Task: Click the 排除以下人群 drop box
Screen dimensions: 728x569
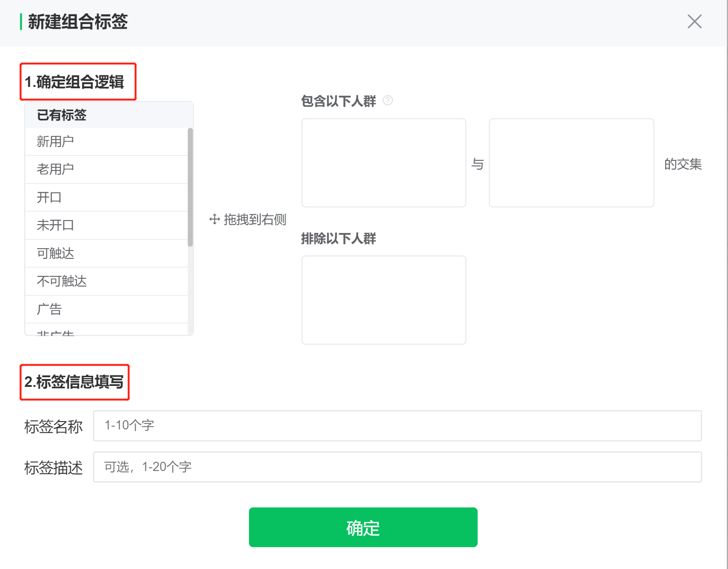Action: tap(383, 300)
